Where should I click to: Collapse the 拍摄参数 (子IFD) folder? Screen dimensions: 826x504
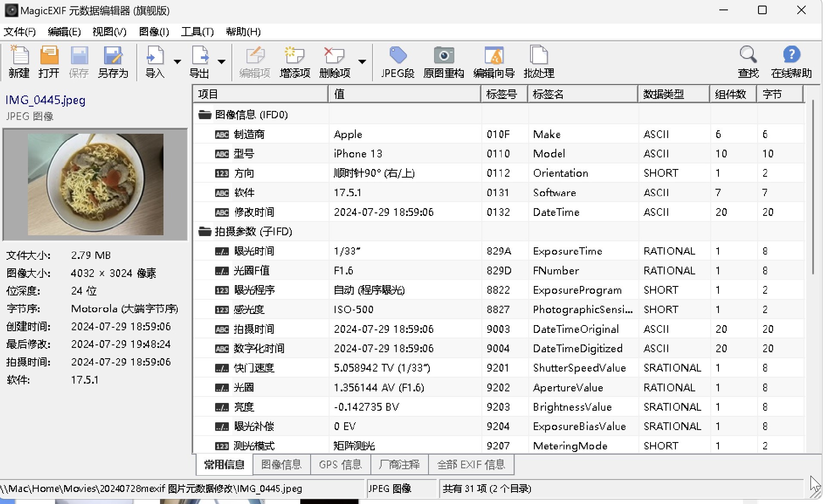[205, 231]
